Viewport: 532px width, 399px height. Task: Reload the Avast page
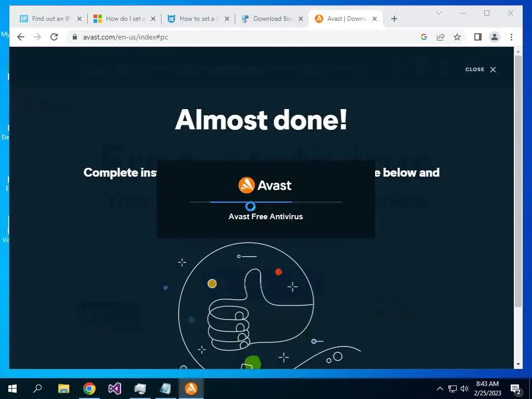(54, 37)
